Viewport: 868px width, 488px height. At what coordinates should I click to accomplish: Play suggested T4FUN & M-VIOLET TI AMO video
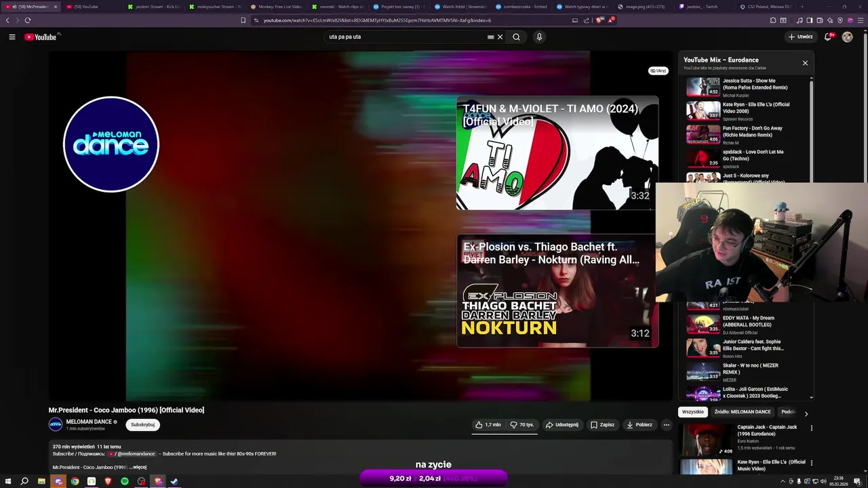point(557,153)
